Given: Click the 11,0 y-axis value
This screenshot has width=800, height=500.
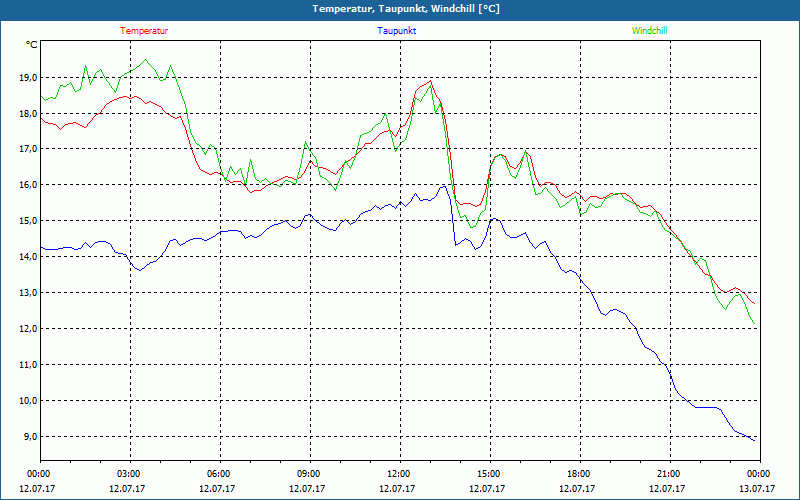Looking at the screenshot, I should (29, 365).
